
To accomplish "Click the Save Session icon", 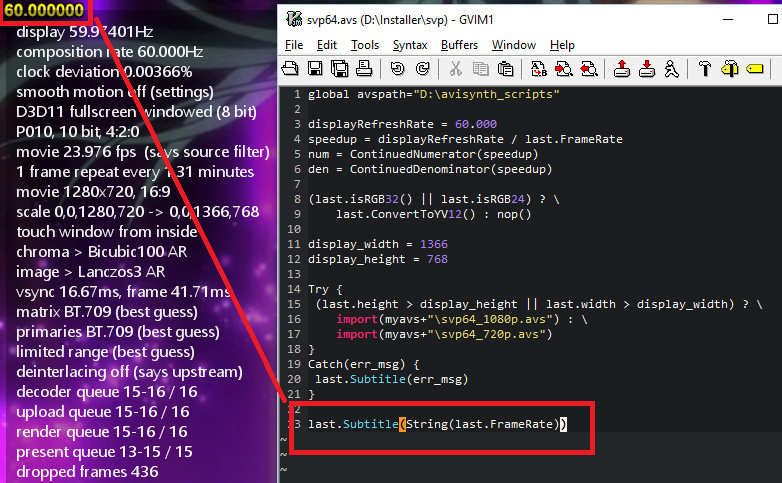I will (x=646, y=69).
